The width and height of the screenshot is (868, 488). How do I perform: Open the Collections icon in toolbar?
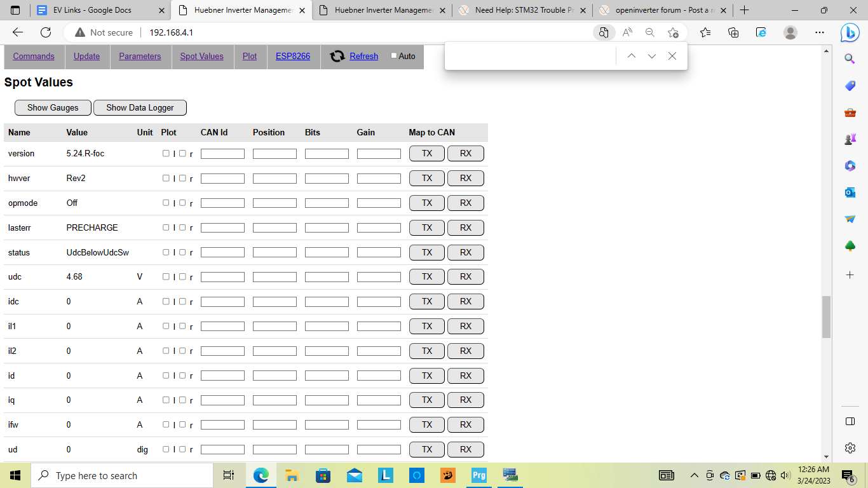pos(733,32)
